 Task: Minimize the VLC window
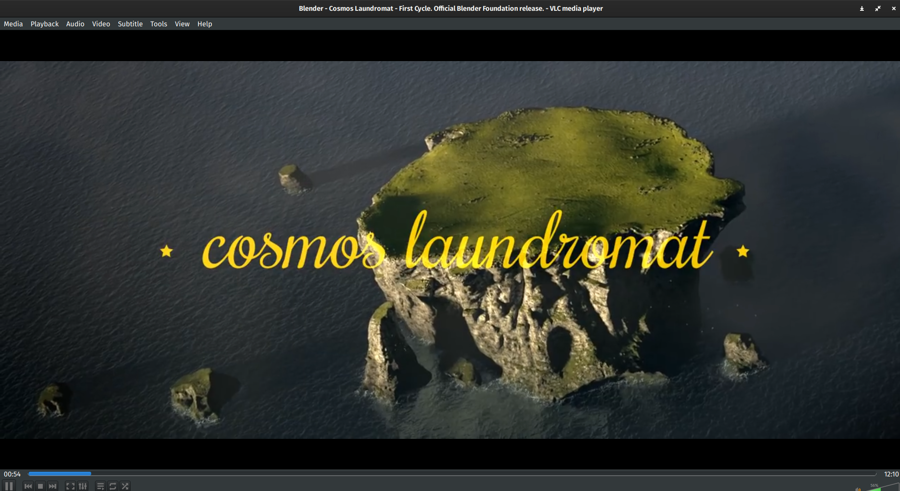[862, 9]
